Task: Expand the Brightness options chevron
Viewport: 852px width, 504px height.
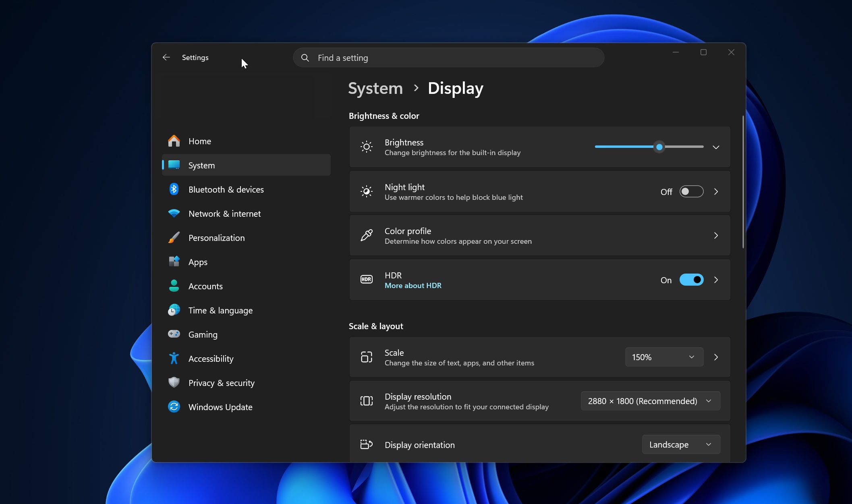Action: pos(716,147)
